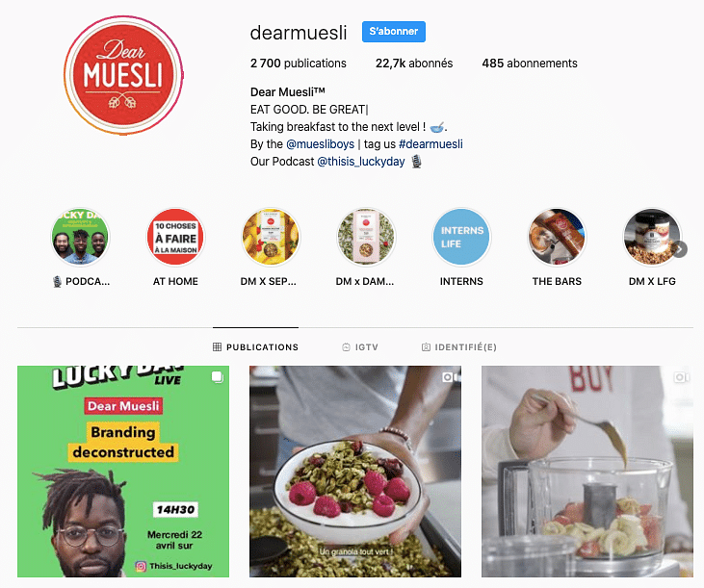Click the S'abonner button
Image resolution: width=704 pixels, height=588 pixels.
394,32
